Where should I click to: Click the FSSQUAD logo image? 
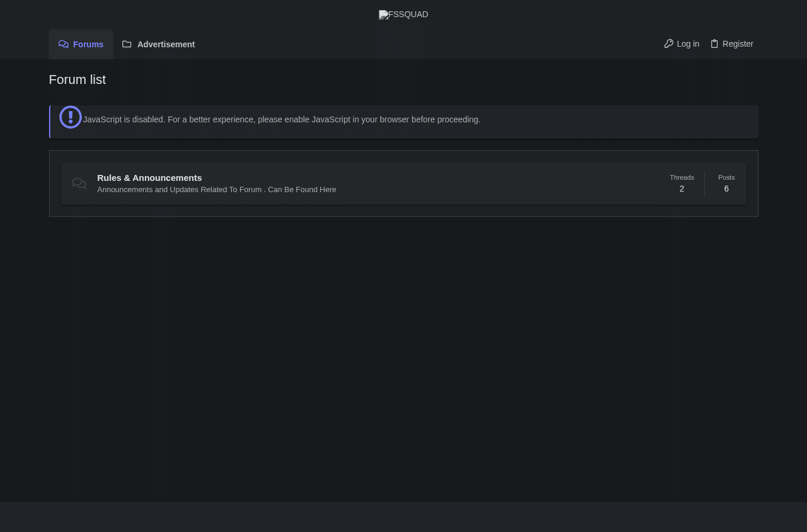[403, 15]
